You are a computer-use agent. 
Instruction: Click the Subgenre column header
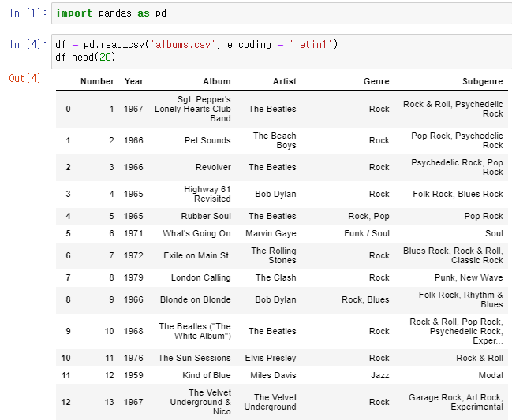483,81
